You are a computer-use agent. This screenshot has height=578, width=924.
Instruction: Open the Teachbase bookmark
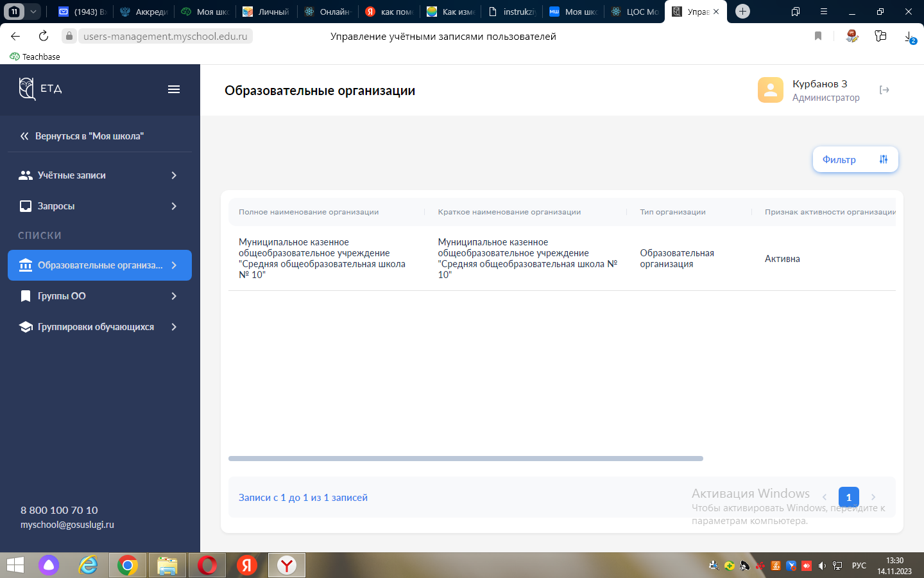[35, 57]
